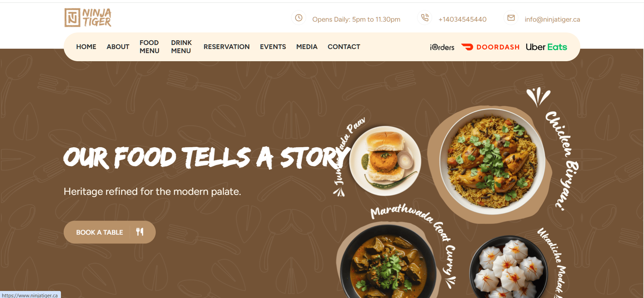Select Reservation in the navigation bar
Image resolution: width=644 pixels, height=298 pixels.
point(227,47)
